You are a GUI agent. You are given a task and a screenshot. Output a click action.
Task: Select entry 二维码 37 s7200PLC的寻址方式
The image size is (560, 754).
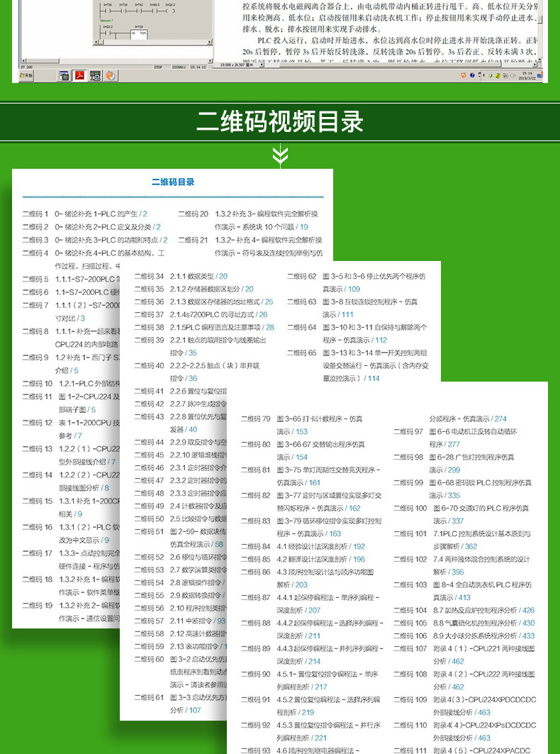(x=201, y=315)
